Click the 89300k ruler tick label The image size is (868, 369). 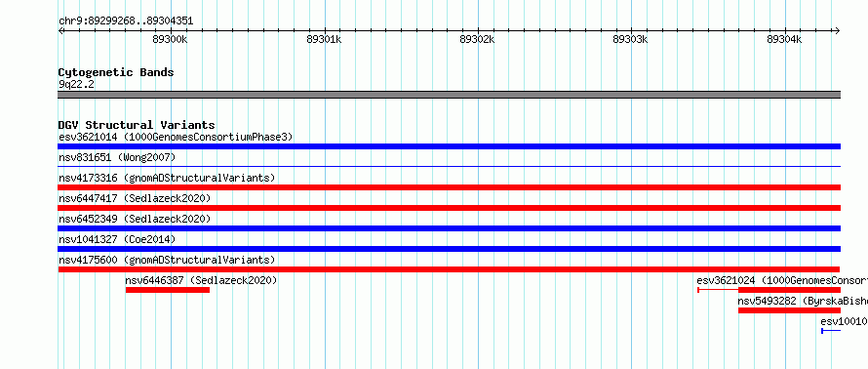[171, 39]
